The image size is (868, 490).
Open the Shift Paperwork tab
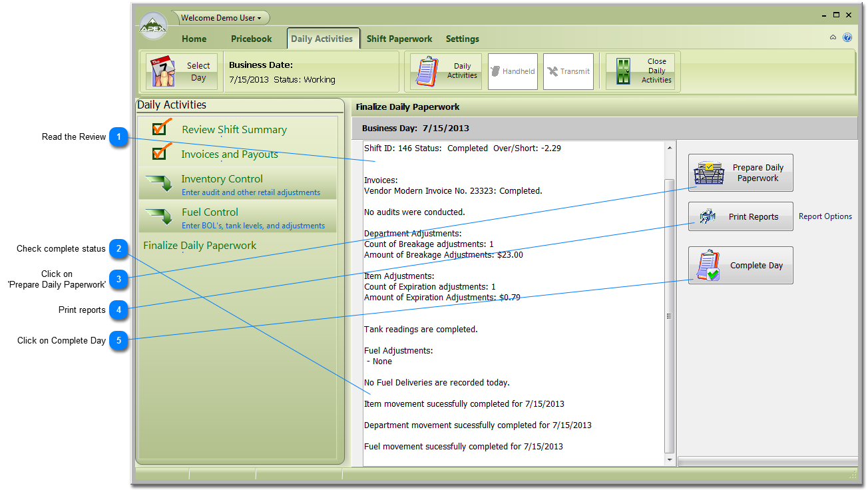click(x=399, y=39)
